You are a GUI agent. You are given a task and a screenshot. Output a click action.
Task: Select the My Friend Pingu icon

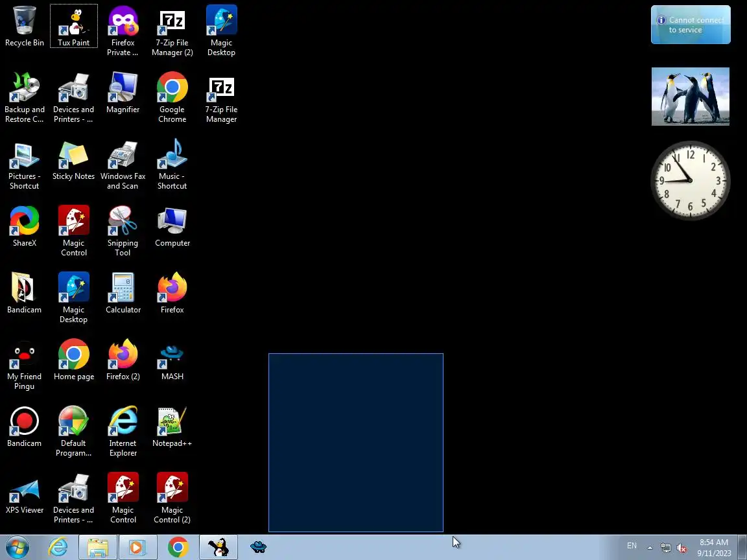(24, 366)
